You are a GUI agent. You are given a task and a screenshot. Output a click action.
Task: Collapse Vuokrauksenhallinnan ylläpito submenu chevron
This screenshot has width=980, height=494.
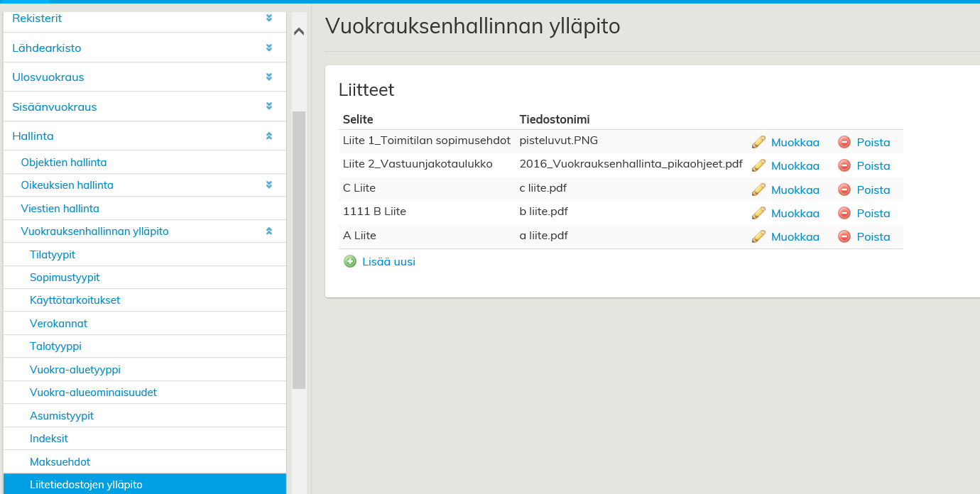(269, 231)
